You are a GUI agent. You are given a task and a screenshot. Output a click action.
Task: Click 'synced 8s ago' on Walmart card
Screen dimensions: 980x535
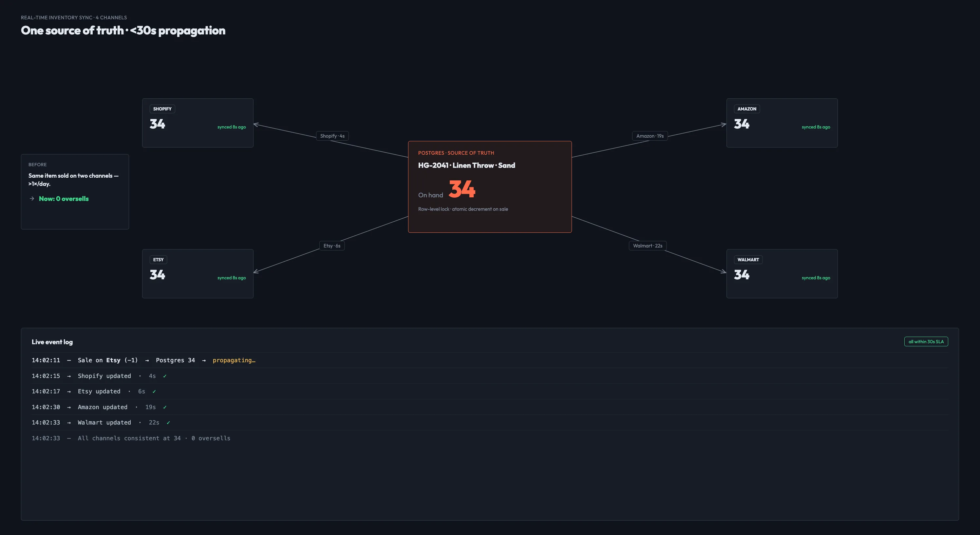click(816, 278)
